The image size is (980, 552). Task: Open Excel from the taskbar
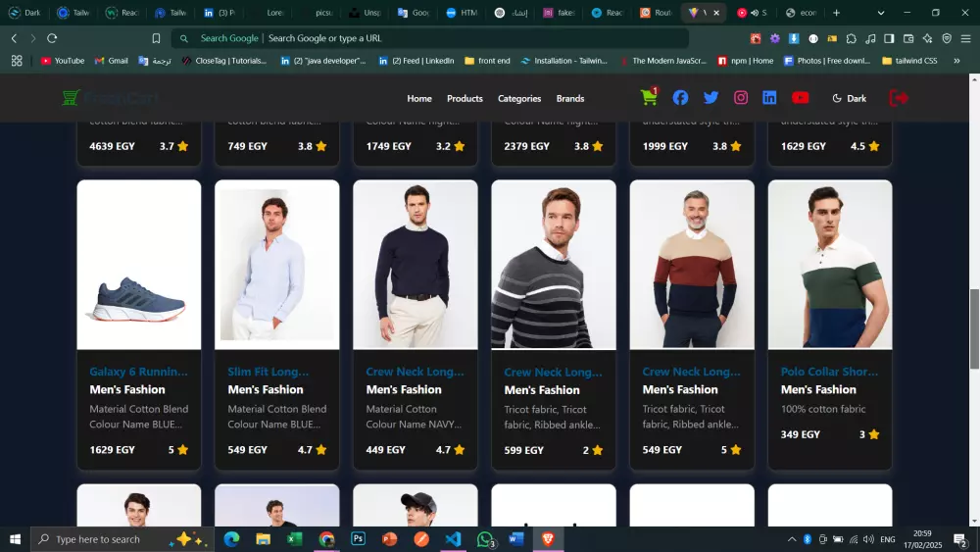coord(294,539)
